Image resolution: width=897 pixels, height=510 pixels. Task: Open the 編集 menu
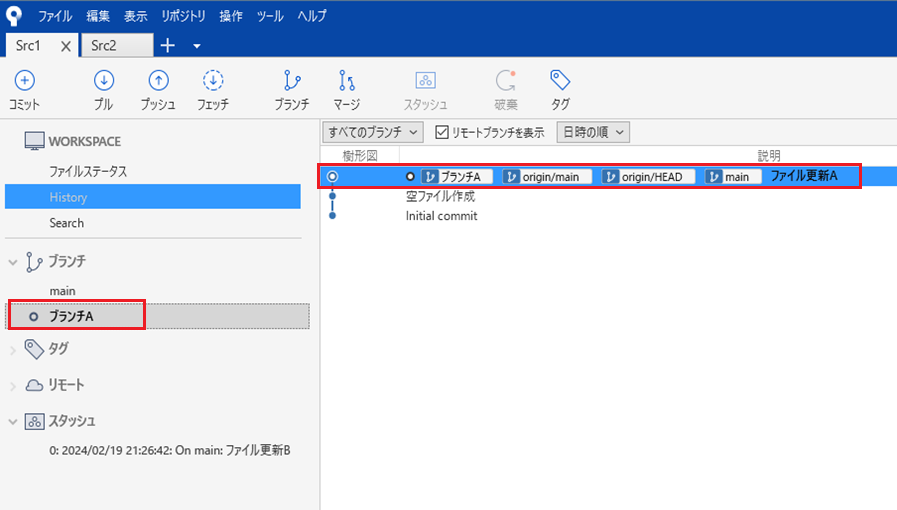[x=98, y=16]
